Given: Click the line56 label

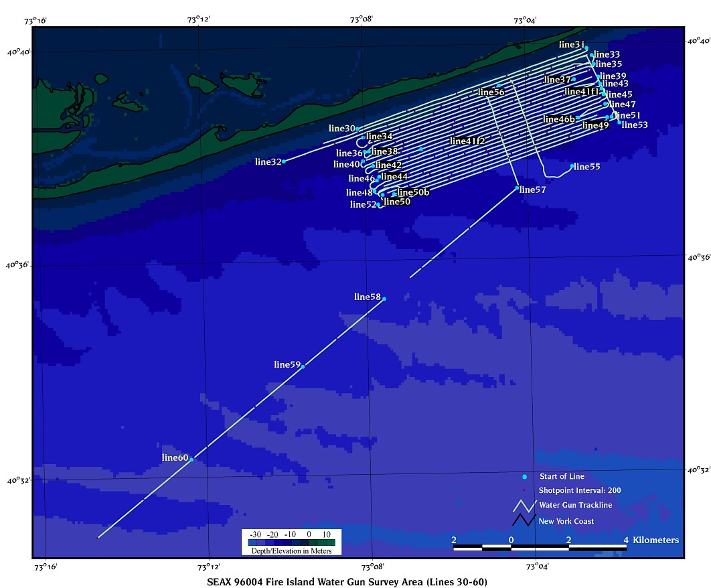Looking at the screenshot, I should point(491,92).
